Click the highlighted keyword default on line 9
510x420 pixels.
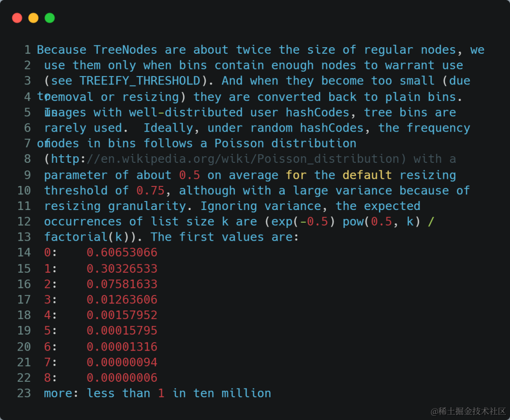coord(367,175)
